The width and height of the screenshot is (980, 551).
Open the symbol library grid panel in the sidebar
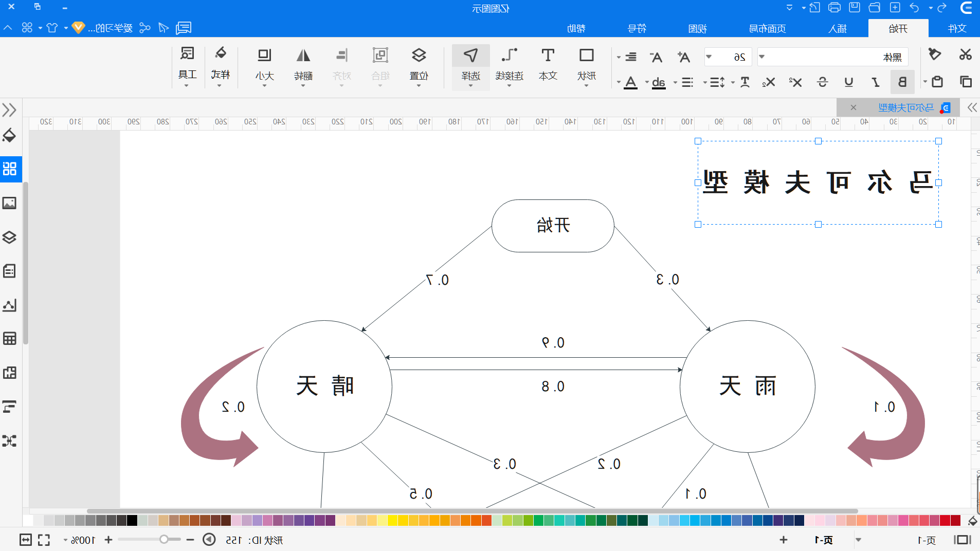point(9,169)
